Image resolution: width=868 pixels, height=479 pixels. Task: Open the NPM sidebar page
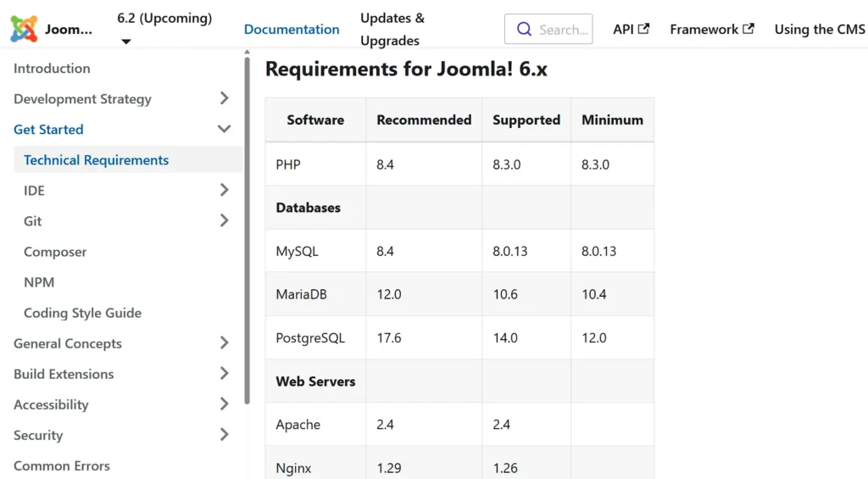point(39,281)
